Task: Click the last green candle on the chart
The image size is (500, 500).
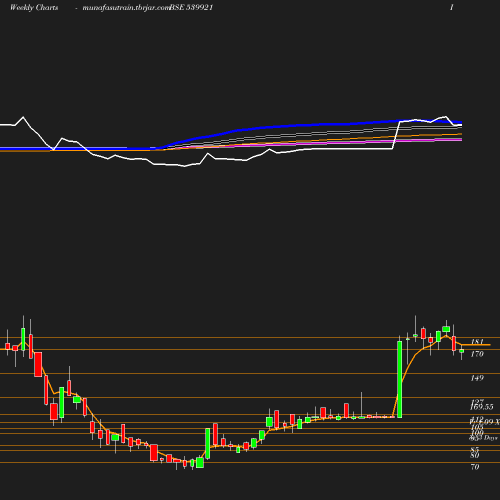Action: [x=462, y=351]
